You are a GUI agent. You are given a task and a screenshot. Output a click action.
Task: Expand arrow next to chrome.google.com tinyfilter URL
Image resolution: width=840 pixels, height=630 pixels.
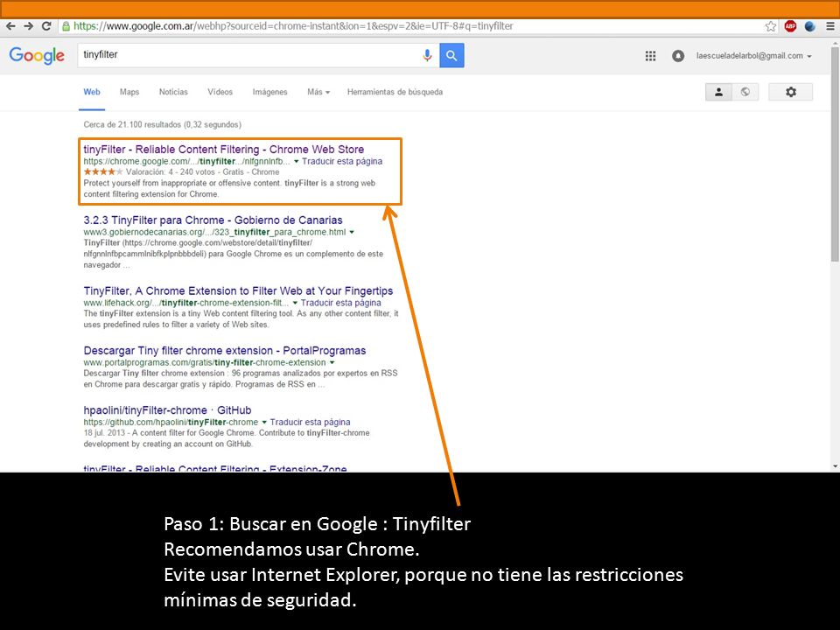point(296,161)
